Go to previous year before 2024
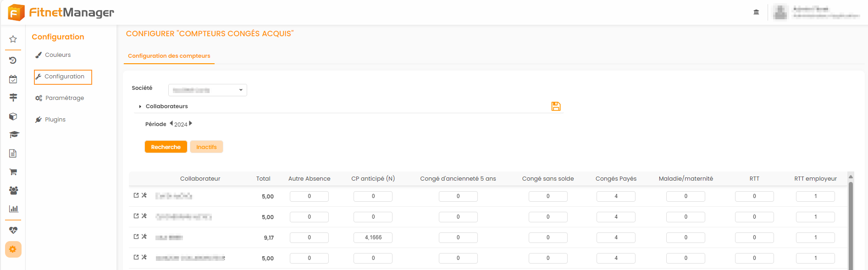 click(x=171, y=123)
